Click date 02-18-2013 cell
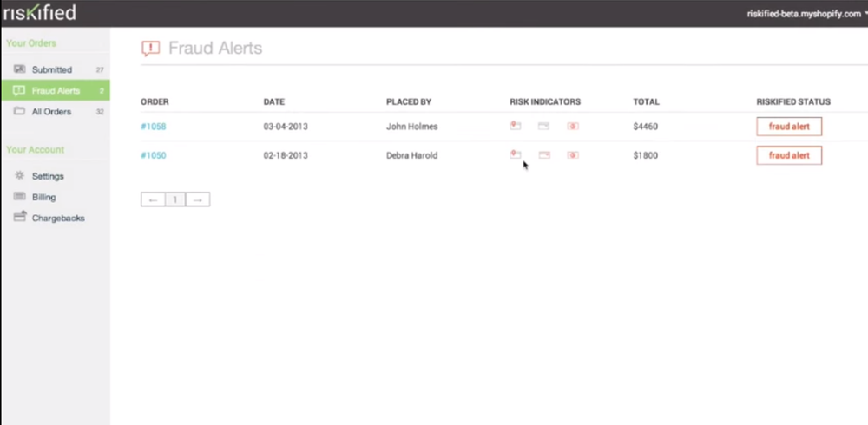This screenshot has height=425, width=868. click(286, 155)
